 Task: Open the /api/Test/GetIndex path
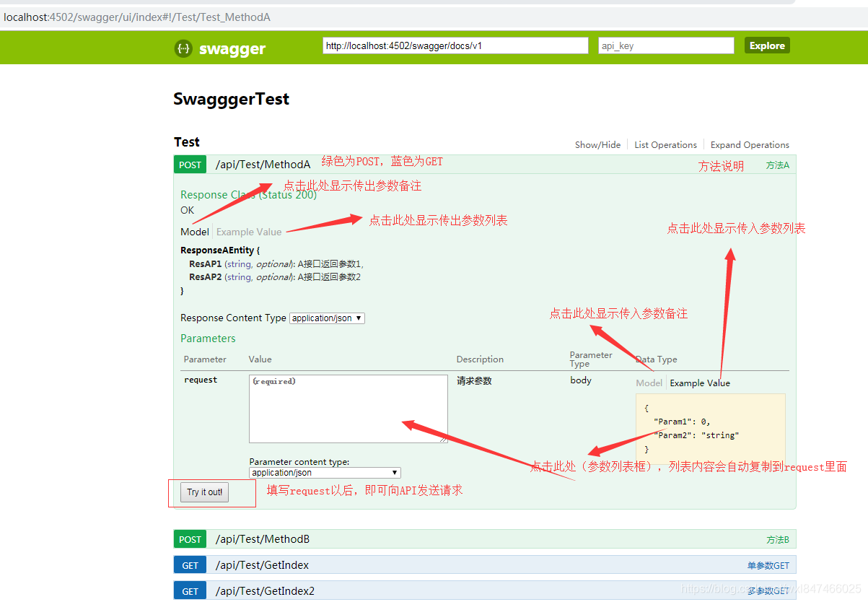coord(262,565)
